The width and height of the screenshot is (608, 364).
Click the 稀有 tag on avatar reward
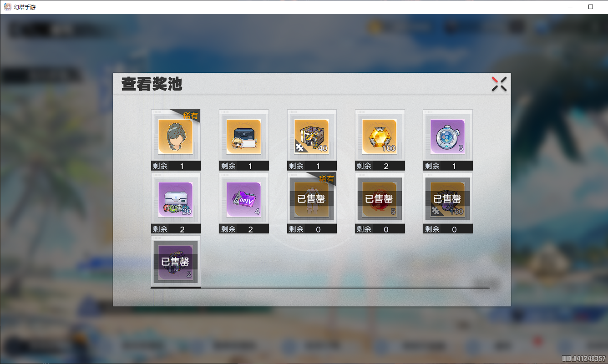[x=191, y=116]
